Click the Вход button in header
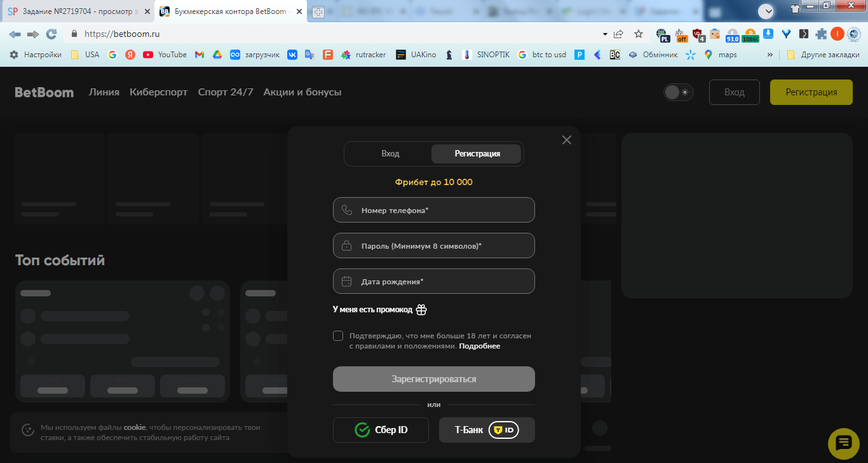The height and width of the screenshot is (463, 868). click(735, 92)
